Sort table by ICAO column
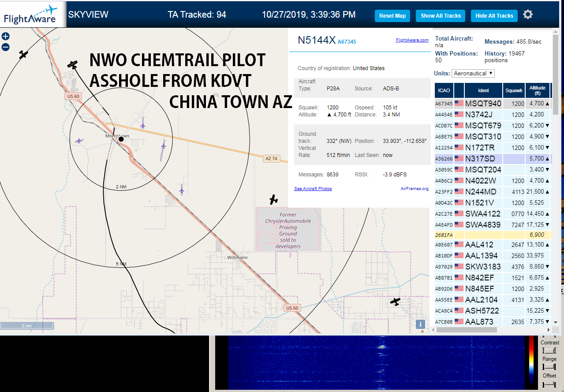This screenshot has width=564, height=392. pos(444,90)
